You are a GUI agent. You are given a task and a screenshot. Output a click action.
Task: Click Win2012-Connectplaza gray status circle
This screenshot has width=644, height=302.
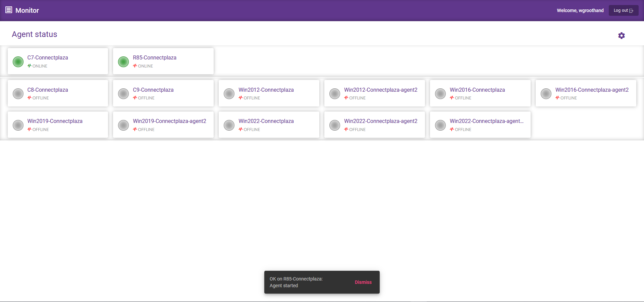229,94
